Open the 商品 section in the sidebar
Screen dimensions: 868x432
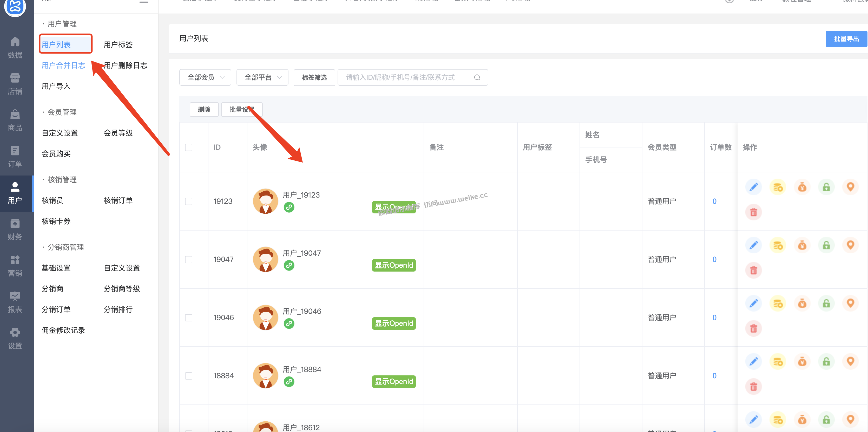[15, 120]
